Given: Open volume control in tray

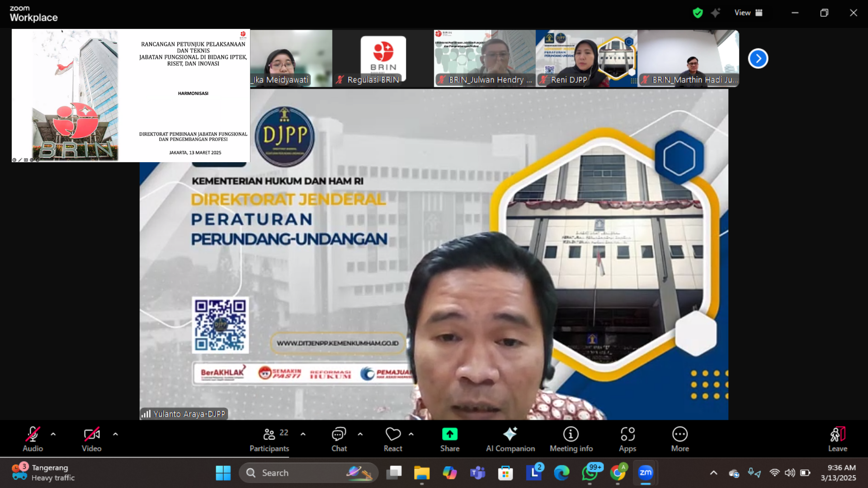Looking at the screenshot, I should [790, 473].
